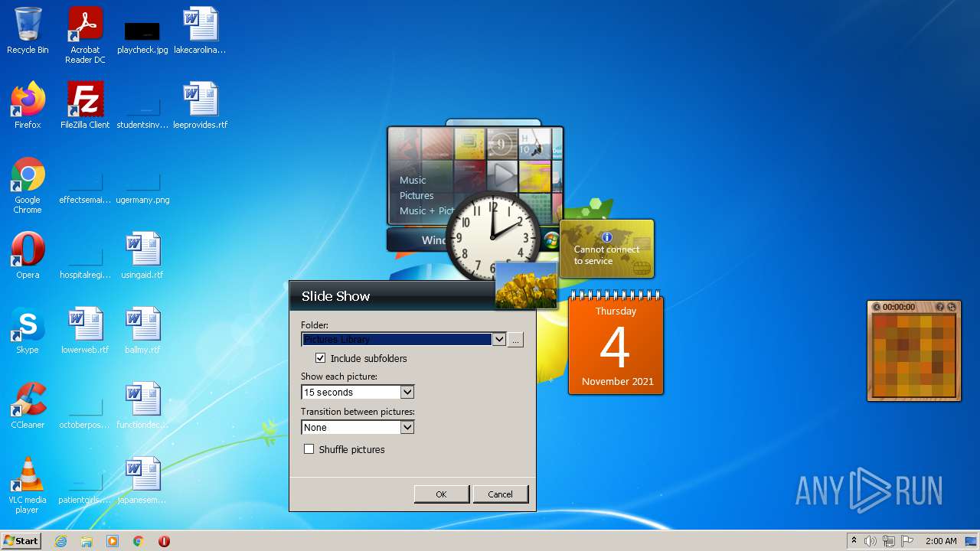This screenshot has width=980, height=551.
Task: Click the Start button
Action: 21,541
